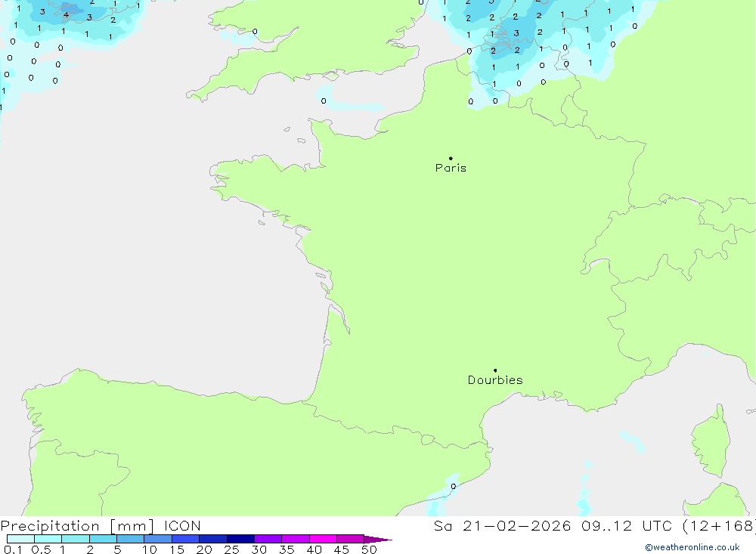Pick the 40–45 mm magenta legend swatch
Image resolution: width=756 pixels, height=554 pixels.
pyautogui.click(x=323, y=539)
